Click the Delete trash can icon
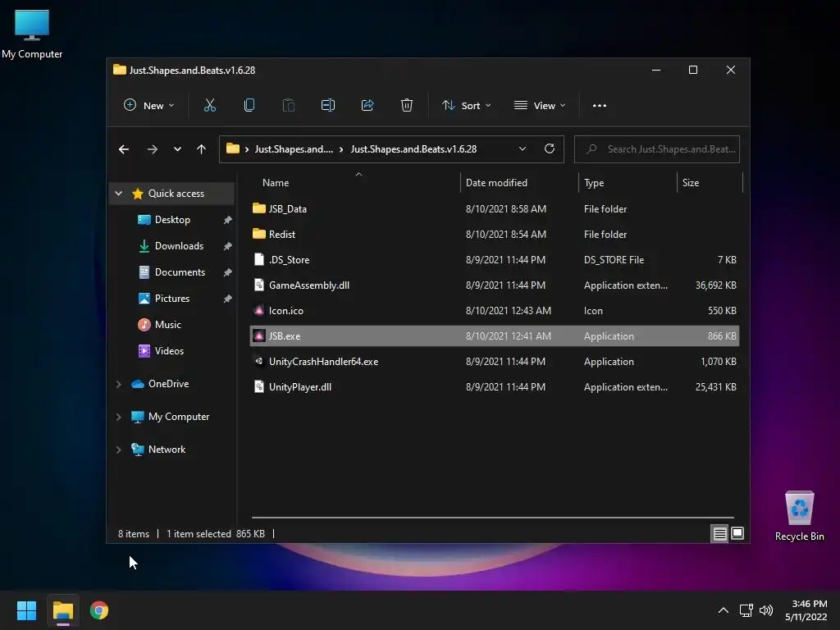 [x=407, y=106]
